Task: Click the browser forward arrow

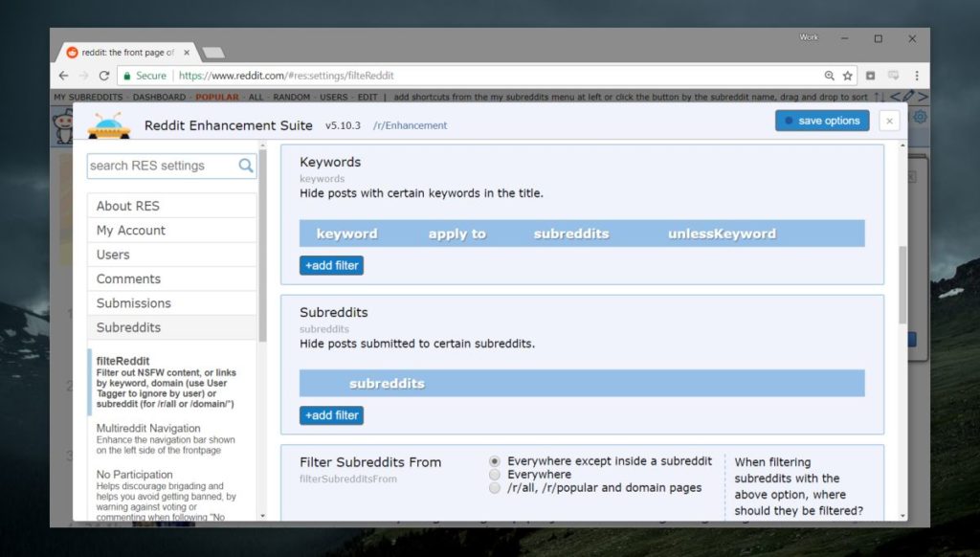Action: pyautogui.click(x=84, y=76)
